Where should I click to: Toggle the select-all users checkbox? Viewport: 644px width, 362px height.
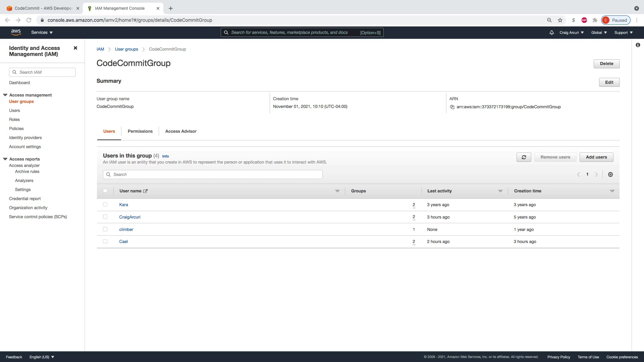105,191
